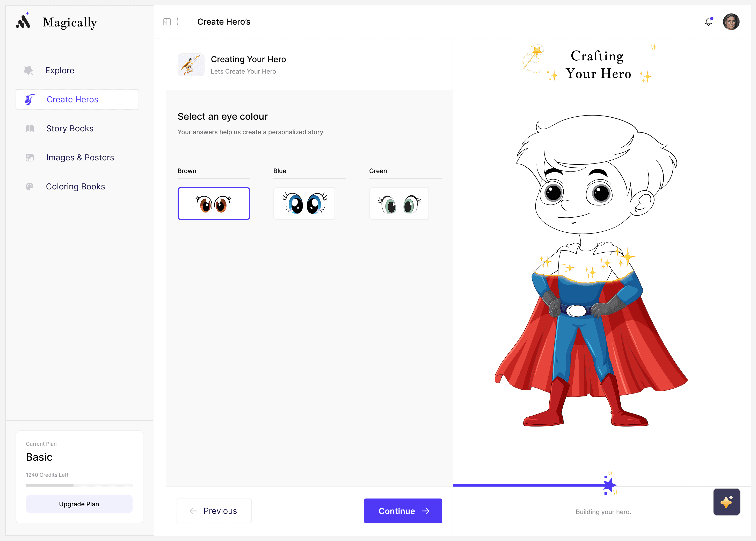This screenshot has width=756, height=541.
Task: Toggle the sidebar collapse icon
Action: [167, 22]
